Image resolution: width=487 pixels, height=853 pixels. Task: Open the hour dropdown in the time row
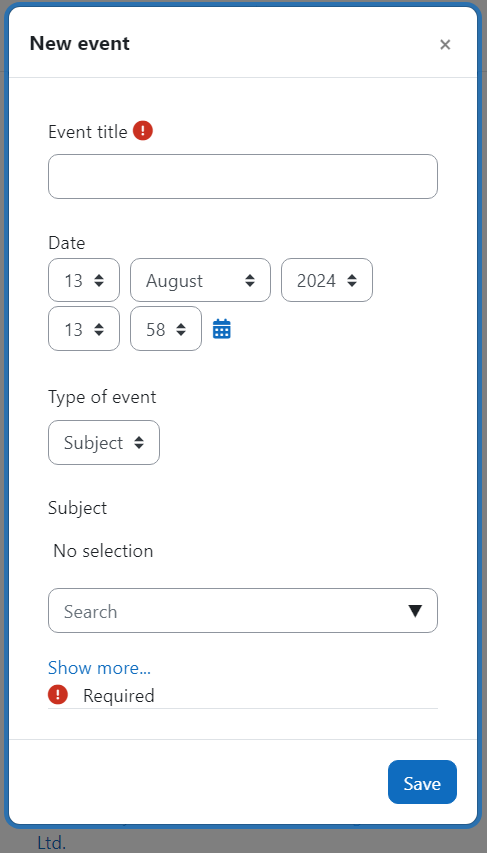[x=84, y=329]
